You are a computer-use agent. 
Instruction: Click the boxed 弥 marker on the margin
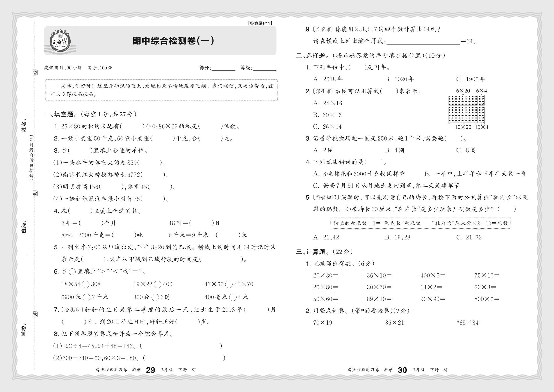(x=35, y=314)
